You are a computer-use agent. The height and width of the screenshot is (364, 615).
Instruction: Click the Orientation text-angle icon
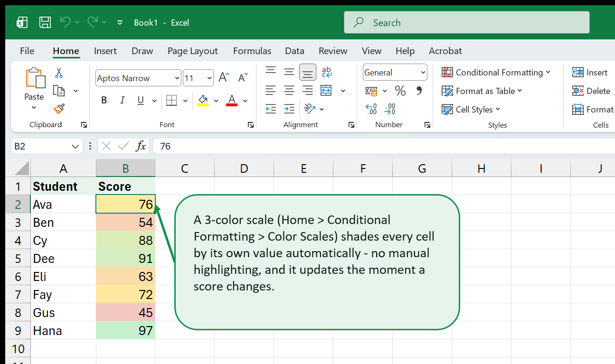(x=310, y=109)
